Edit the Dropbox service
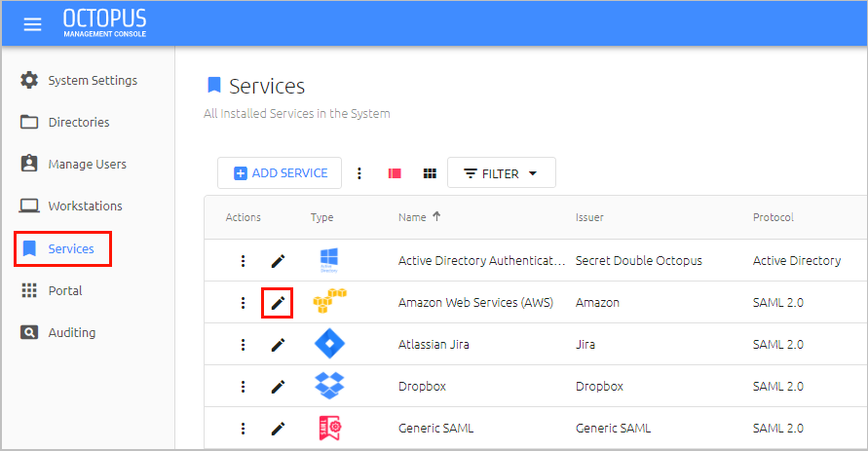868x451 pixels. (278, 387)
